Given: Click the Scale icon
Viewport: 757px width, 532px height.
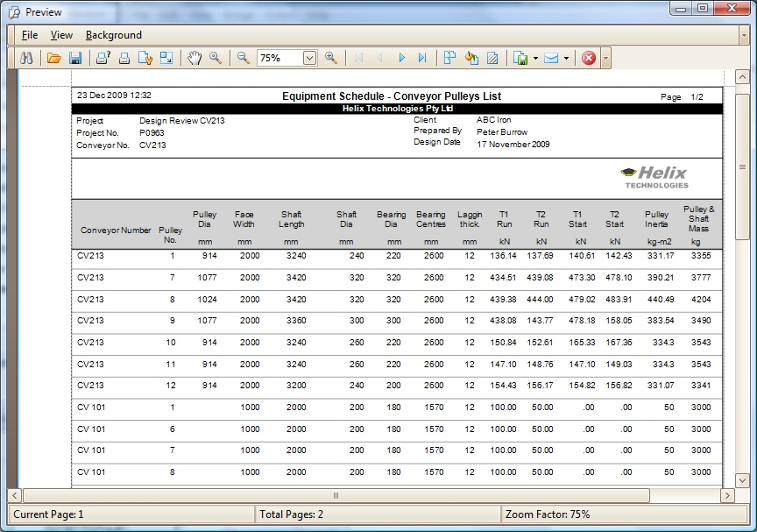Looking at the screenshot, I should [166, 58].
